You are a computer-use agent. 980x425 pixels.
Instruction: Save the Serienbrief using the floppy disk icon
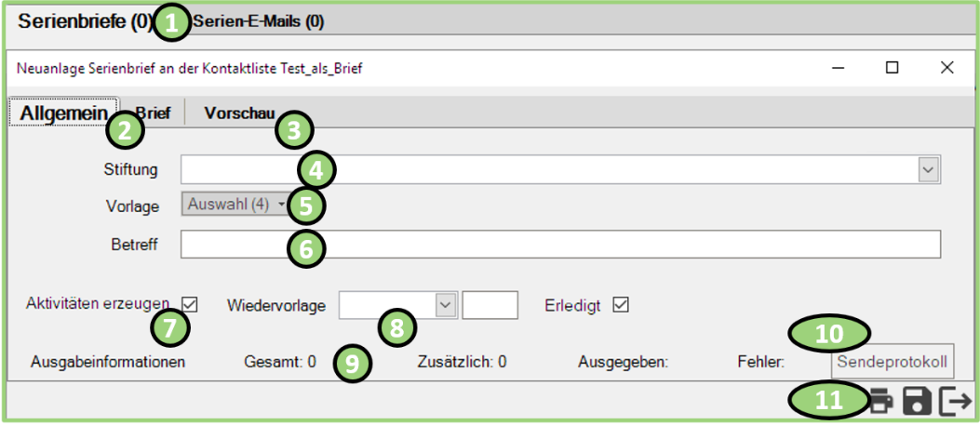coord(918,402)
